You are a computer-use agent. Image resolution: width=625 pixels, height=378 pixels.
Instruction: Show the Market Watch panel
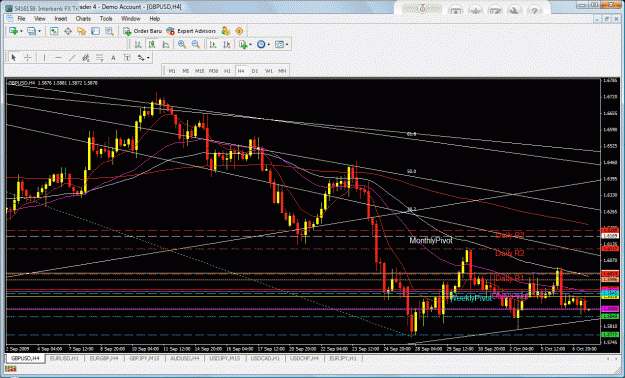pos(54,31)
